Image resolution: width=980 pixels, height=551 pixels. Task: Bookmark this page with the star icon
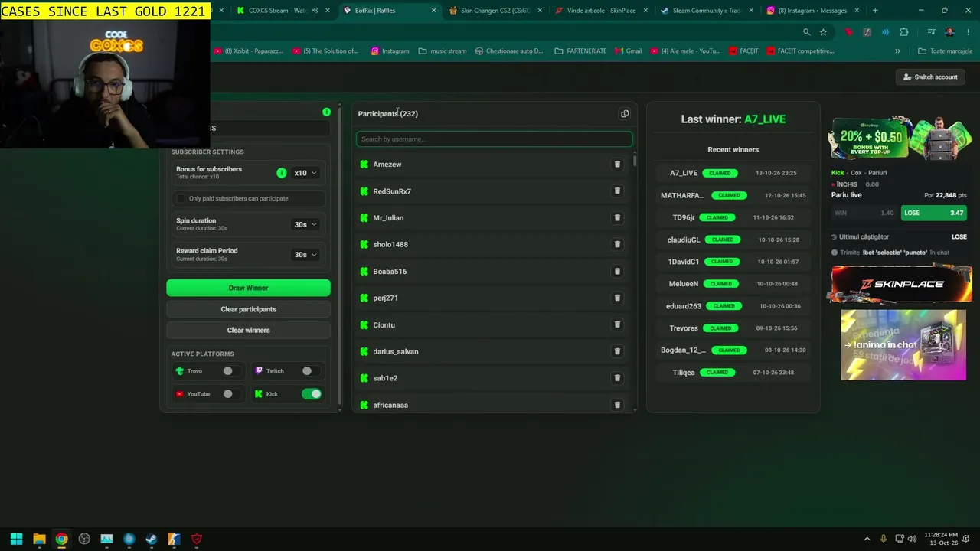click(823, 32)
